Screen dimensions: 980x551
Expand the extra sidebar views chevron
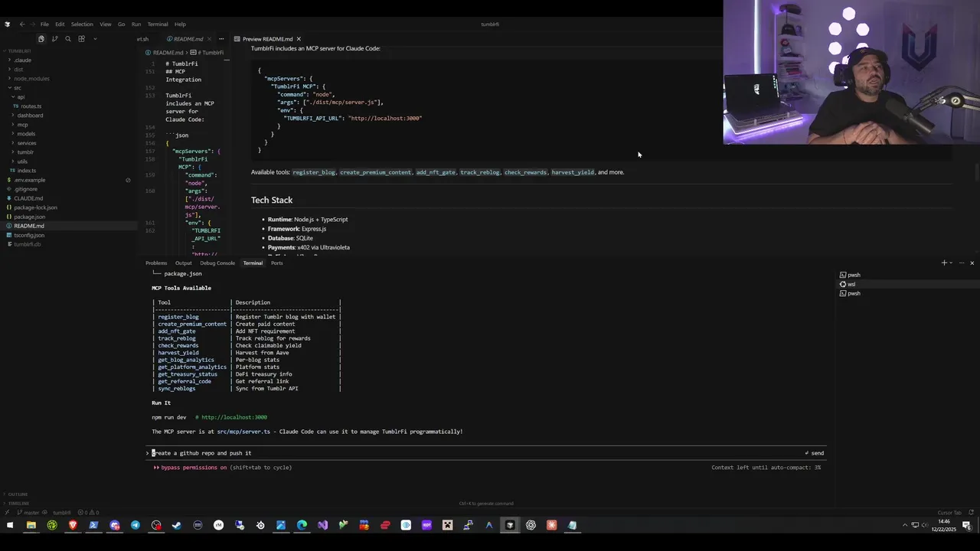pos(95,39)
